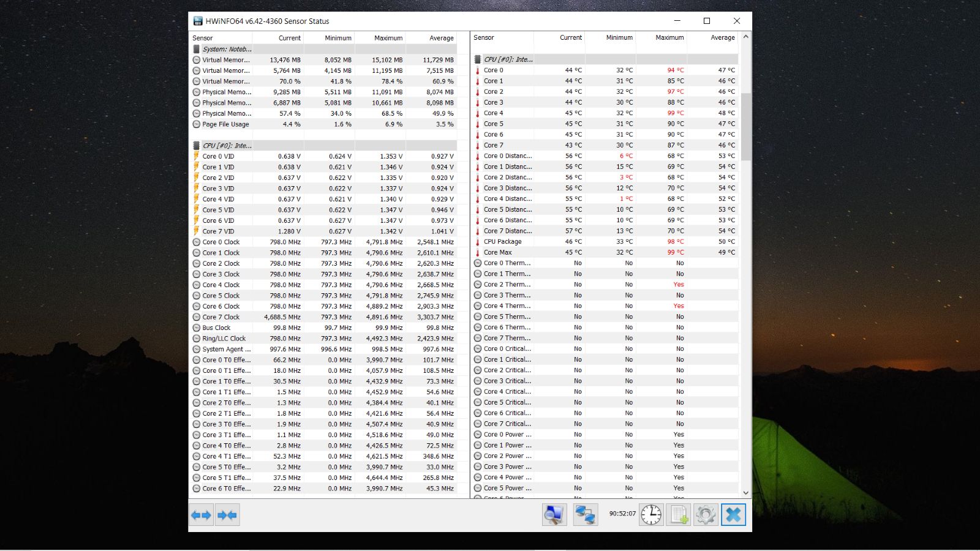Click the red 97 °C maximum value

[676, 92]
